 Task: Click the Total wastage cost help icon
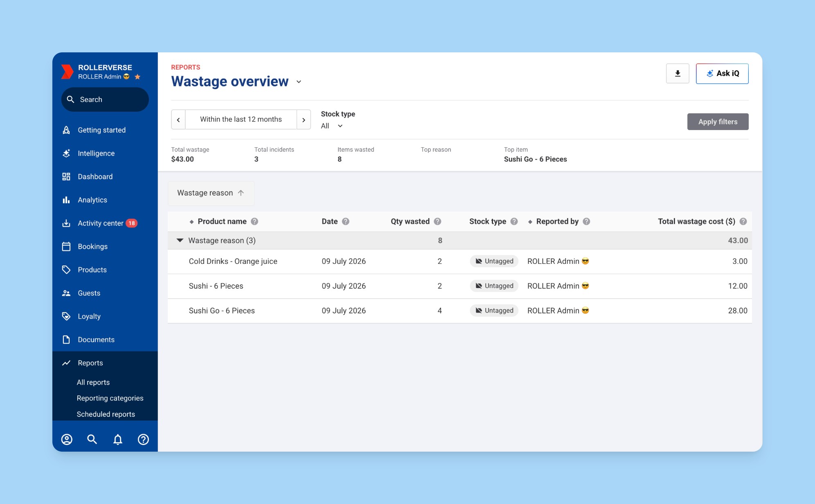pyautogui.click(x=743, y=221)
